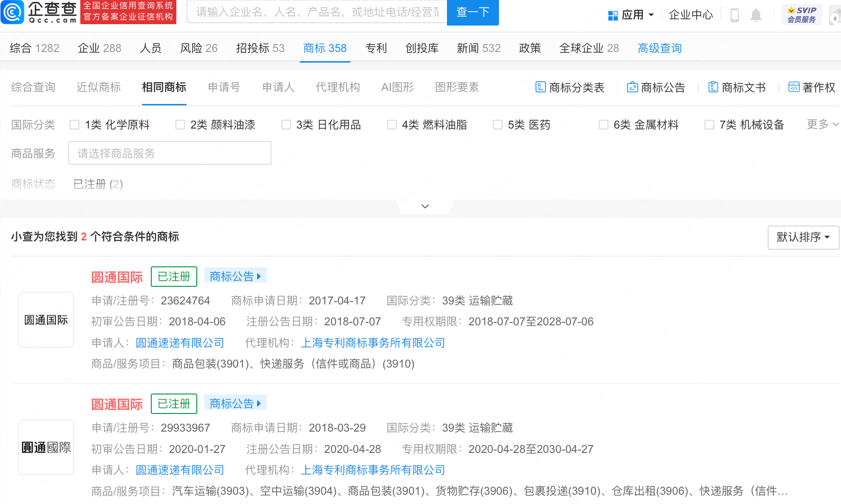Click the 商标文书 clipboard icon

(713, 87)
